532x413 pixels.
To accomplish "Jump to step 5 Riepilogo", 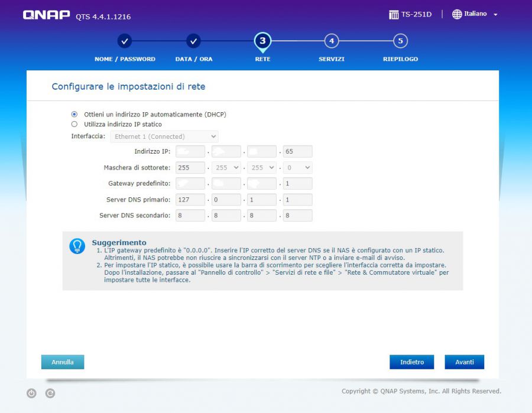I will 400,41.
